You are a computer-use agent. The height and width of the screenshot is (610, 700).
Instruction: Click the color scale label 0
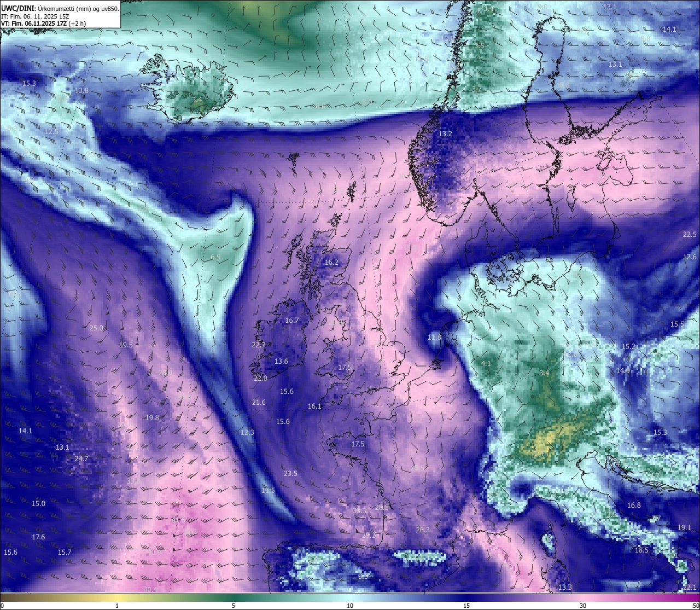tap(2, 606)
